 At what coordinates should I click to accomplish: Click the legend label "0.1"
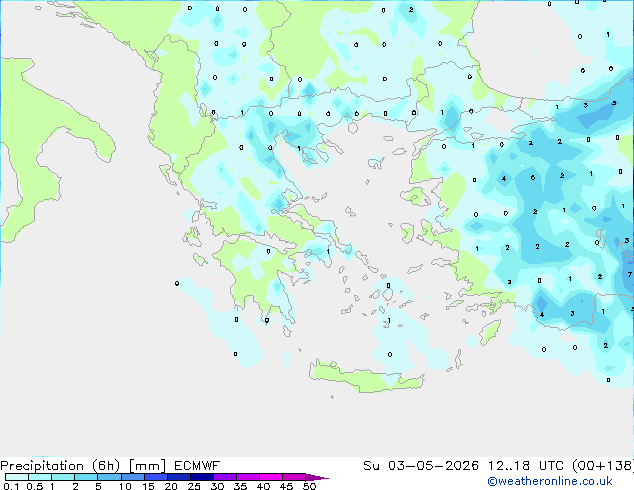coord(11,486)
